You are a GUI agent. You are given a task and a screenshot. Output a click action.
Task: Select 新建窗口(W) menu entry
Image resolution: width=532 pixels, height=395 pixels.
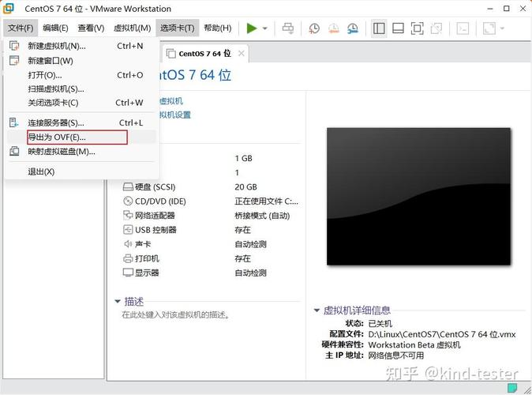pos(81,61)
